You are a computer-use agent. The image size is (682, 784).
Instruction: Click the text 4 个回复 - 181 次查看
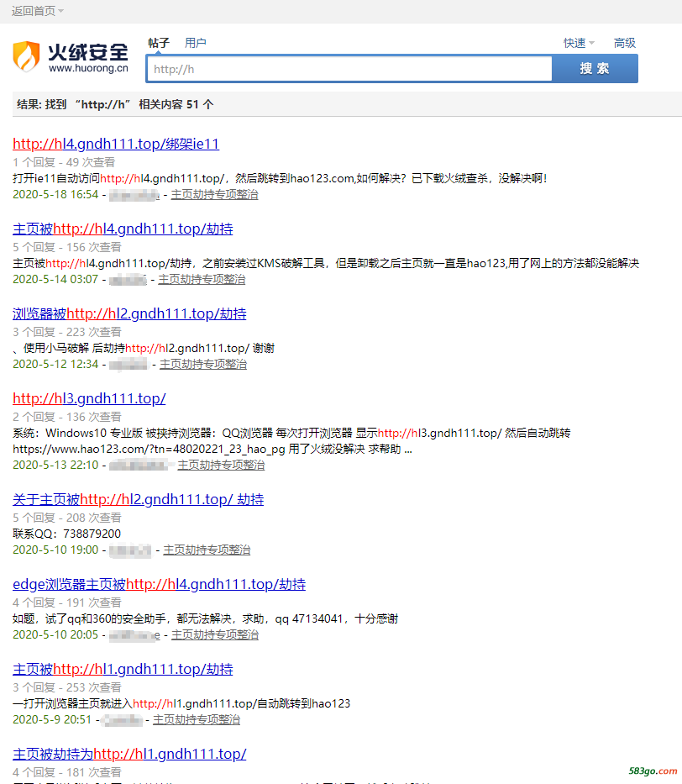pyautogui.click(x=67, y=772)
